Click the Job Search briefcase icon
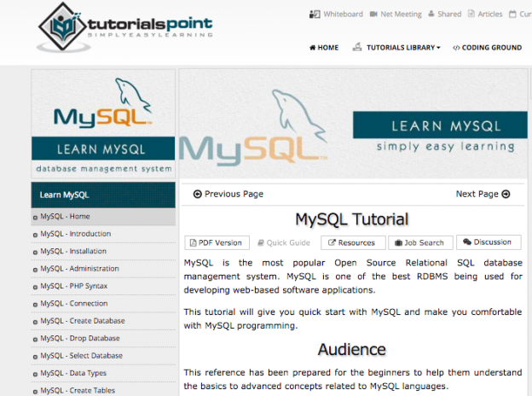 (x=399, y=243)
